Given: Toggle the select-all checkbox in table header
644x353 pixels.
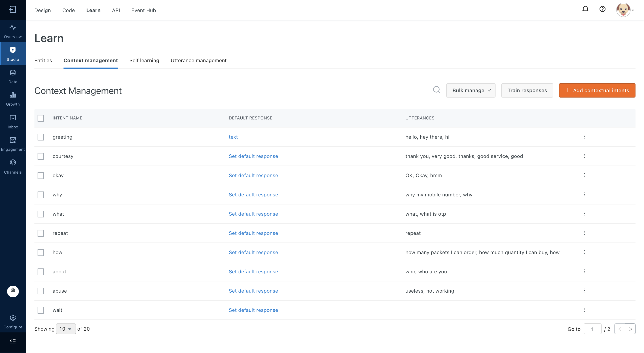Looking at the screenshot, I should (41, 118).
